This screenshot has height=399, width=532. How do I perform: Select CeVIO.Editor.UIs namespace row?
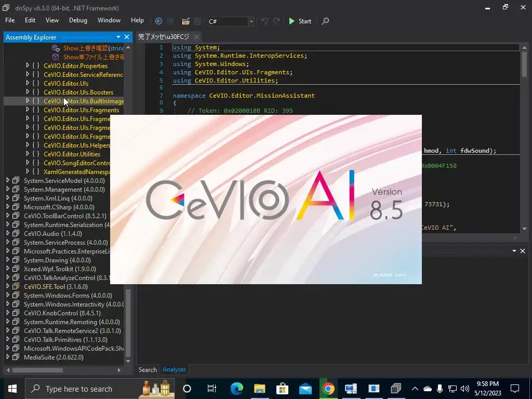[x=66, y=84]
